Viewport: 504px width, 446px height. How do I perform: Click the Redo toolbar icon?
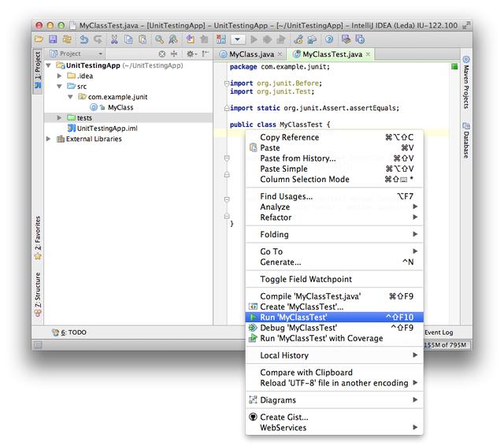tap(98, 39)
